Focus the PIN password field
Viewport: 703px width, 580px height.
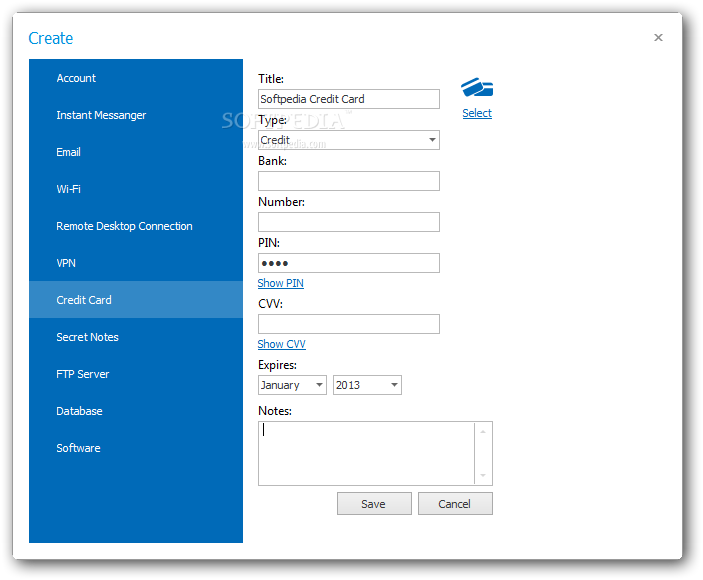click(x=349, y=263)
